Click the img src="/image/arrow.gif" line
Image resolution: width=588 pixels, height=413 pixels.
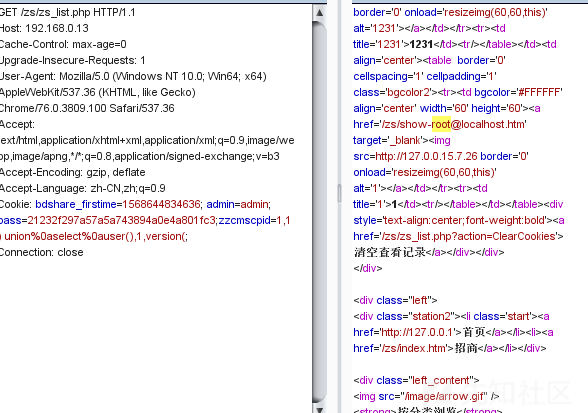426,396
